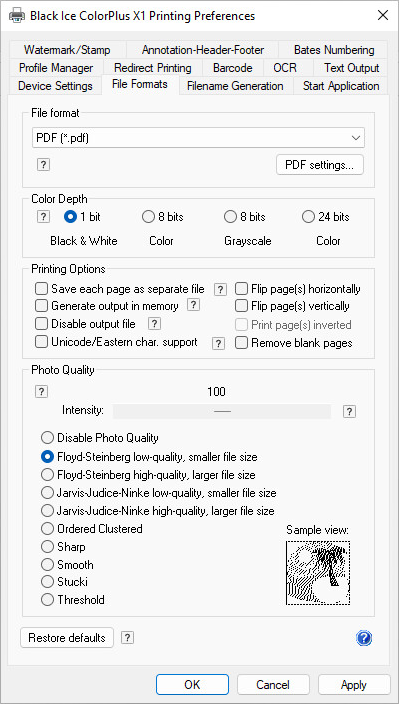The width and height of the screenshot is (399, 704).
Task: Open the File format dropdown
Action: (x=198, y=138)
